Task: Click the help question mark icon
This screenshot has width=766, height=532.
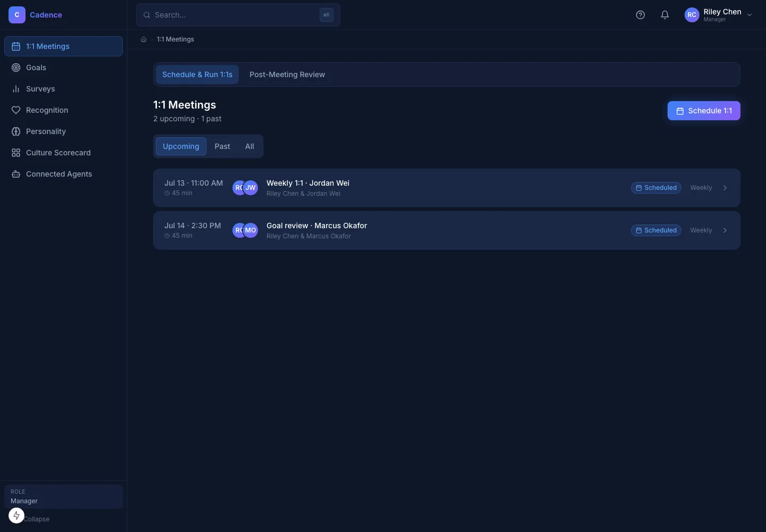Action: [640, 15]
